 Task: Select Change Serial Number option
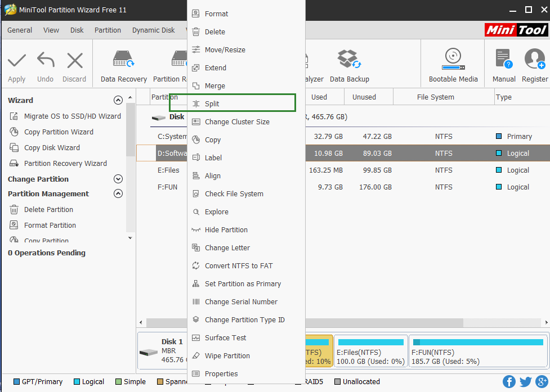tap(246, 301)
